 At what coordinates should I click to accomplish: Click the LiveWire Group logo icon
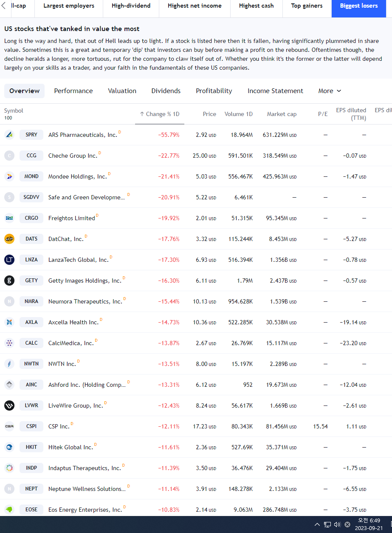point(9,405)
